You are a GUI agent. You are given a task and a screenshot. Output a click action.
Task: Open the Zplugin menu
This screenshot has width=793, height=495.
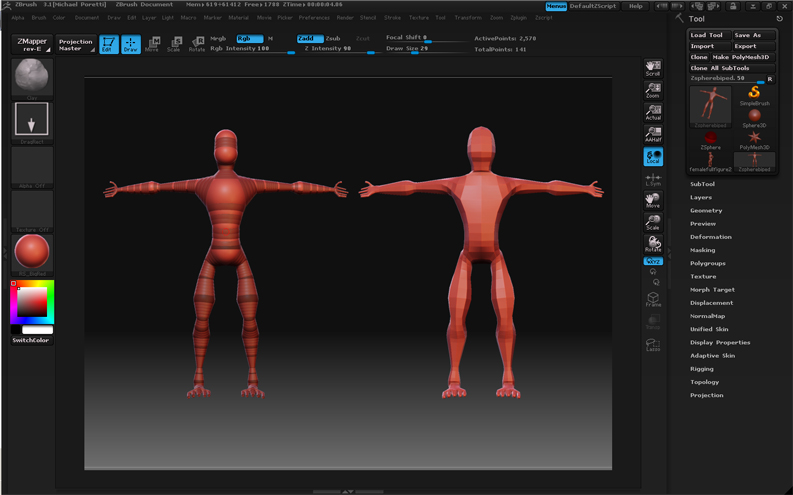[x=518, y=18]
